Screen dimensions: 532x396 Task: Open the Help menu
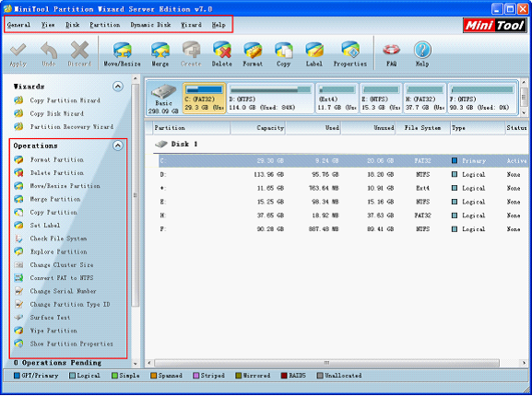[x=219, y=25]
